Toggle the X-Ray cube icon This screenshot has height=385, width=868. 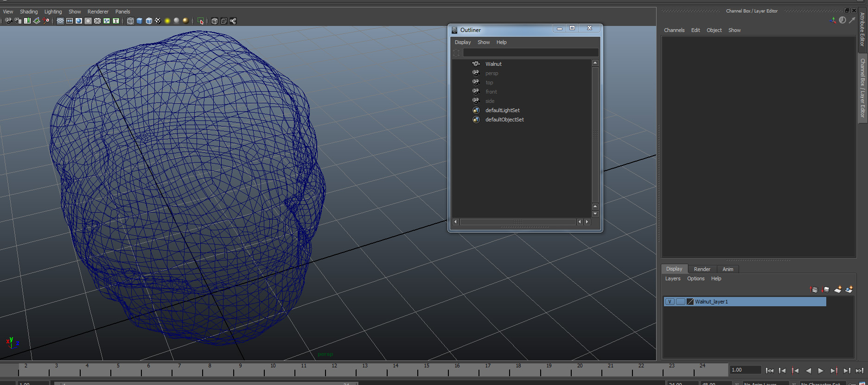pyautogui.click(x=214, y=21)
